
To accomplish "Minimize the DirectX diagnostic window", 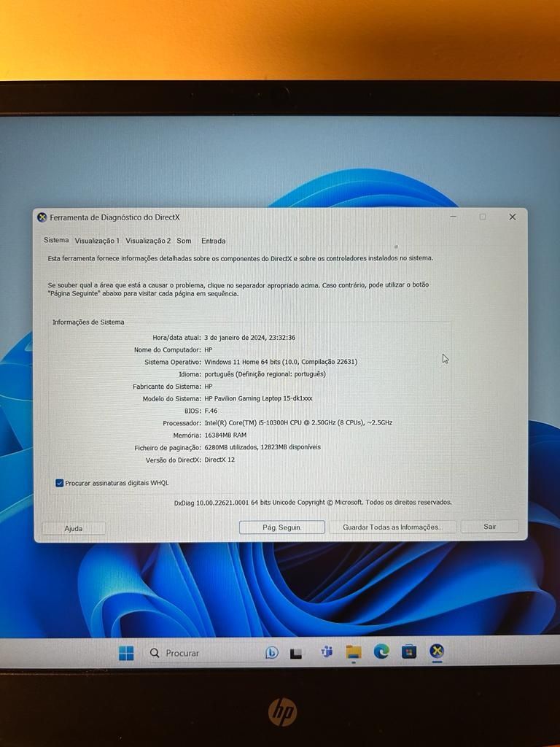I will pos(454,217).
